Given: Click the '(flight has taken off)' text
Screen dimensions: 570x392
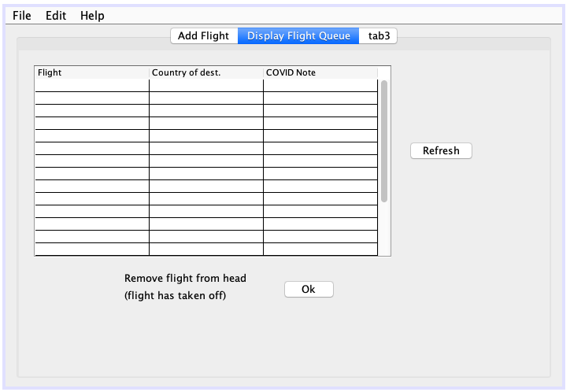Looking at the screenshot, I should tap(175, 296).
